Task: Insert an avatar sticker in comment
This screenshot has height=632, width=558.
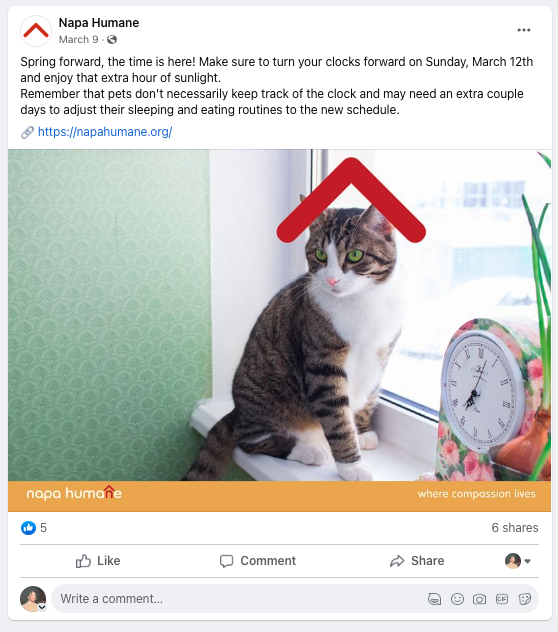Action: [x=434, y=599]
